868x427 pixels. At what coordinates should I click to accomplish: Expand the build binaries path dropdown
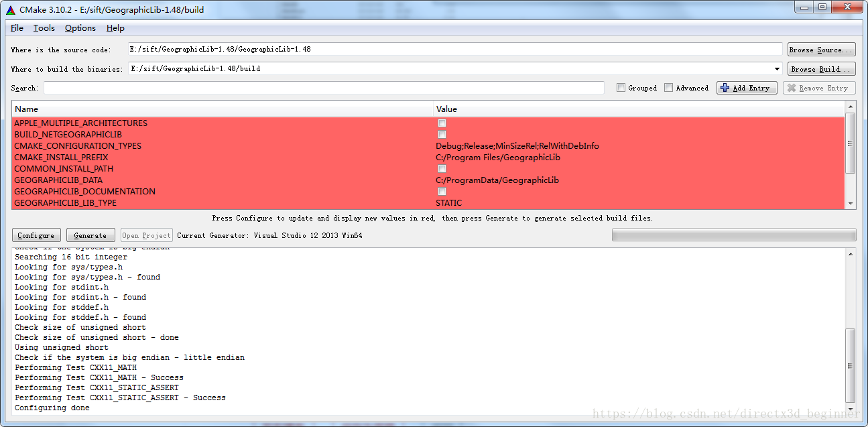click(777, 69)
